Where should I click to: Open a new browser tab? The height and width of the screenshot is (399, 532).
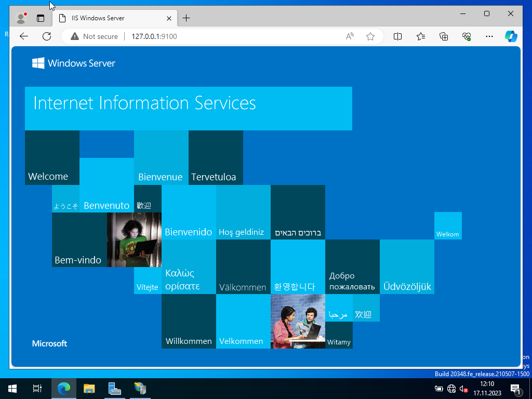(187, 18)
